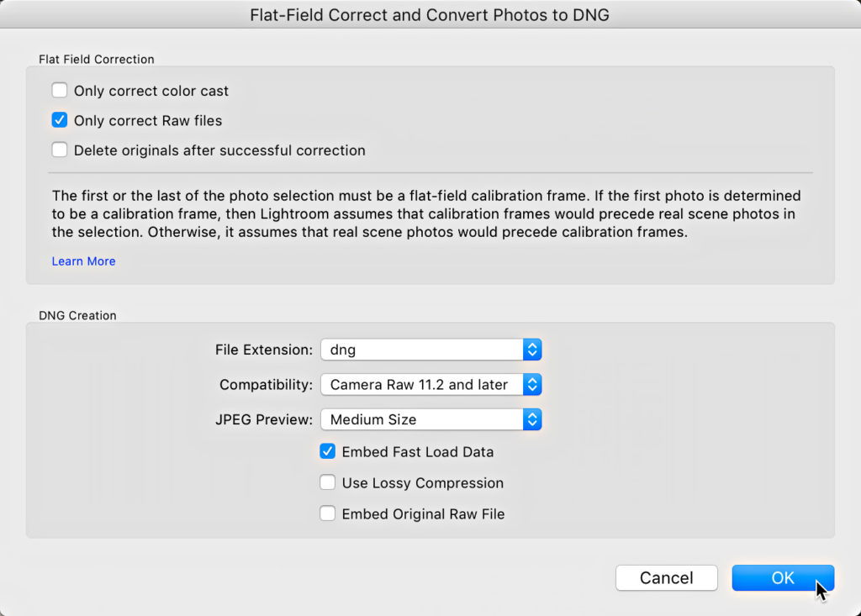
Task: Click the Flat Field Correction group heading
Action: tap(97, 60)
